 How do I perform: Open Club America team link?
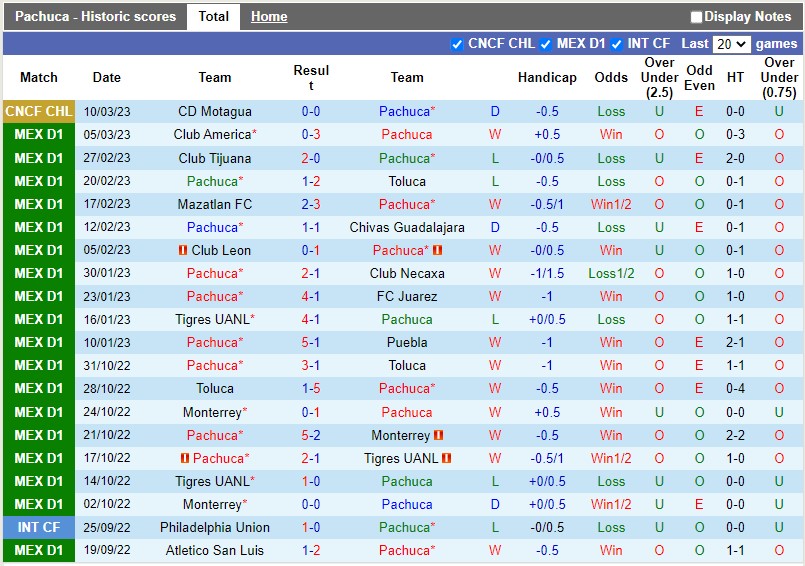(213, 135)
